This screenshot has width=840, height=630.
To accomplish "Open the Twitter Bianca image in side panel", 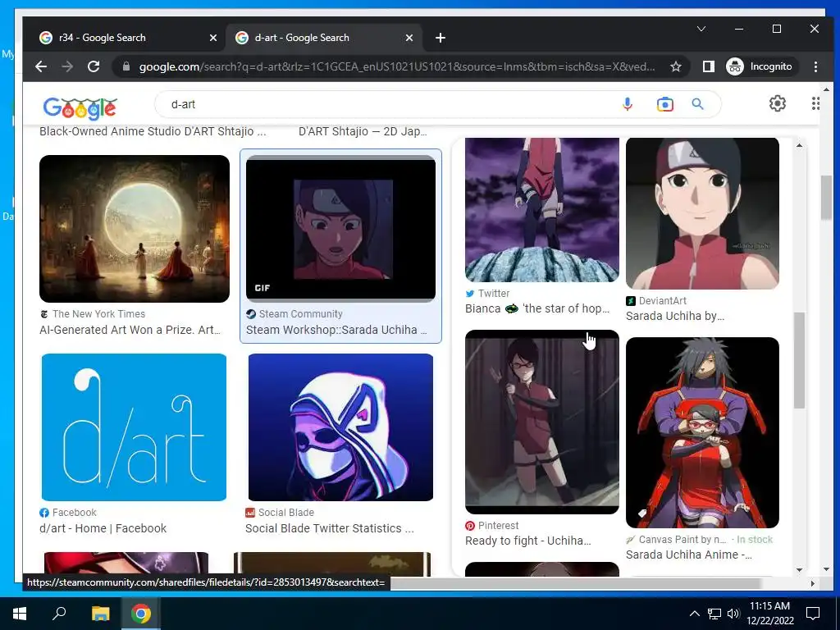I will (542, 209).
